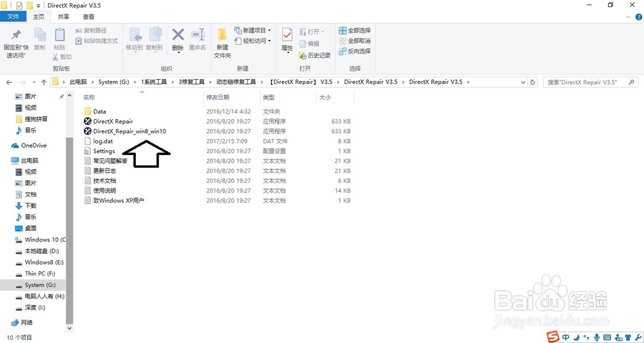Collapse the ribbon with chevron
644x343 pixels.
(x=629, y=17)
